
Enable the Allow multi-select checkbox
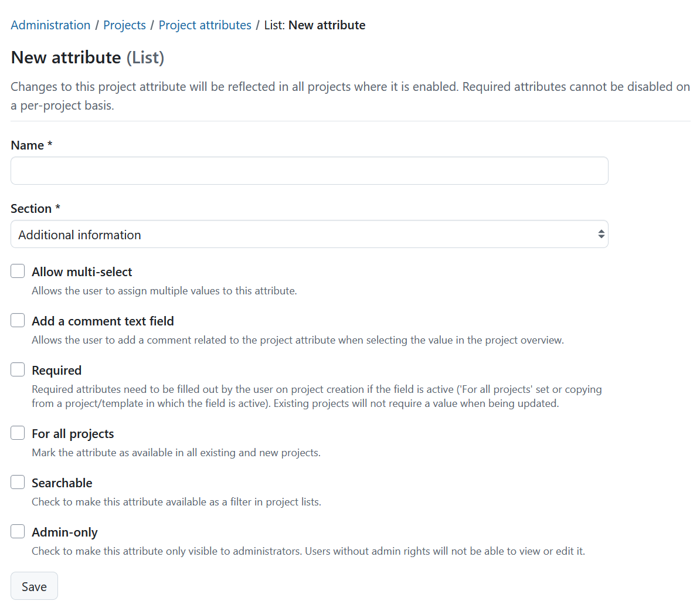(17, 271)
